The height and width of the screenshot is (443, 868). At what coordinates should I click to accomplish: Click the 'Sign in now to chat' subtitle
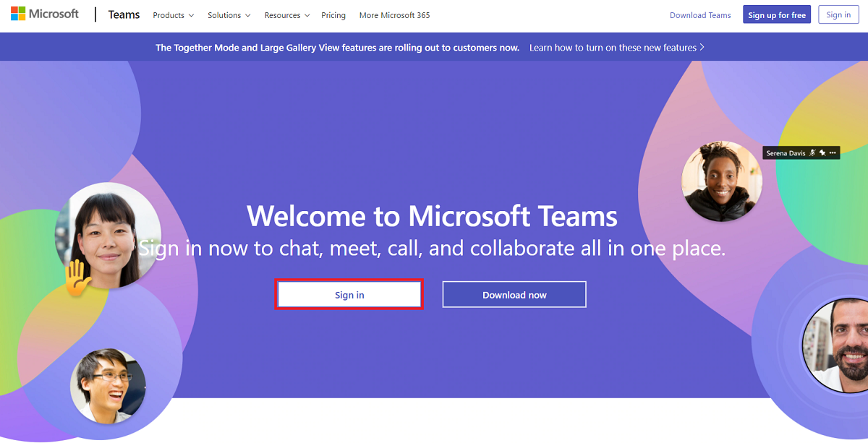432,249
